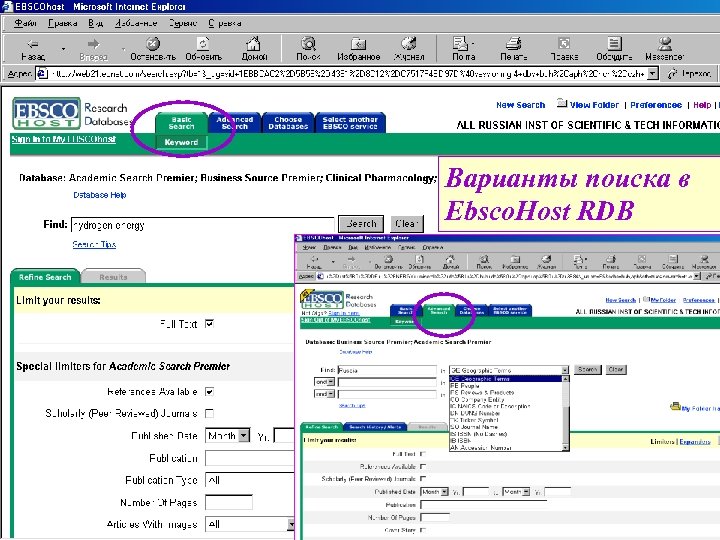Click the Messenger icon in main IE toolbar
Viewport: 720px width, 540px height.
pyautogui.click(x=665, y=44)
